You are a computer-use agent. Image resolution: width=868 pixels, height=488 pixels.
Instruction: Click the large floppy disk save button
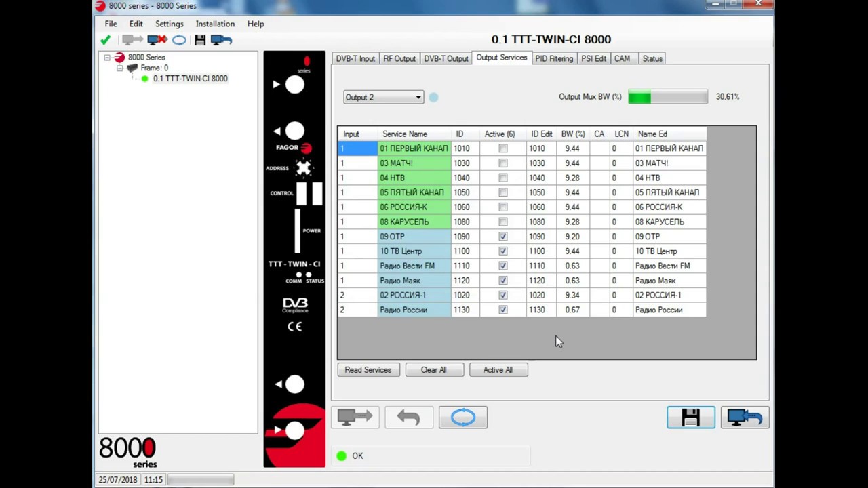pos(691,417)
